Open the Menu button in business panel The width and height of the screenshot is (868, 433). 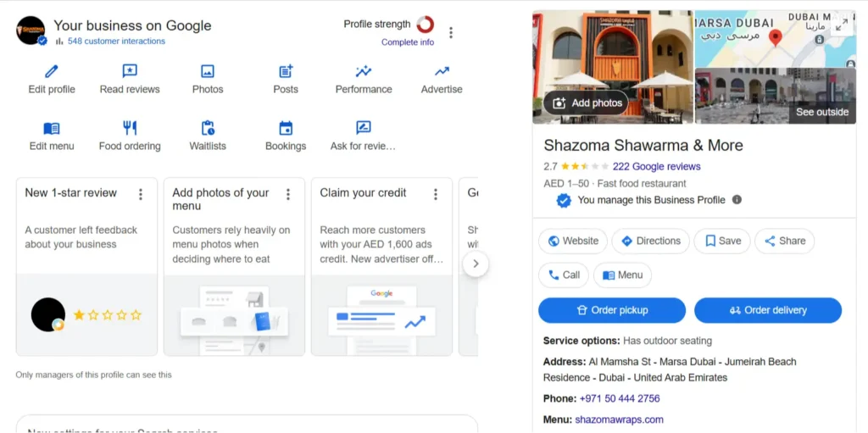[622, 275]
